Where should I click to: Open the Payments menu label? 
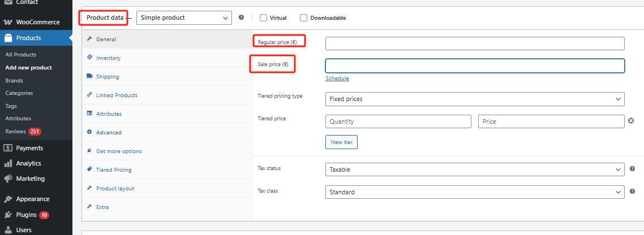[29, 148]
